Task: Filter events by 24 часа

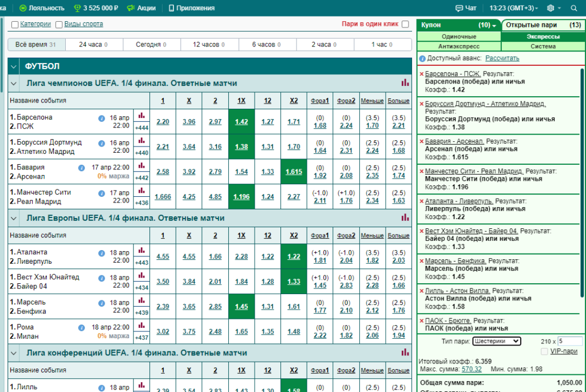Action: click(x=94, y=45)
